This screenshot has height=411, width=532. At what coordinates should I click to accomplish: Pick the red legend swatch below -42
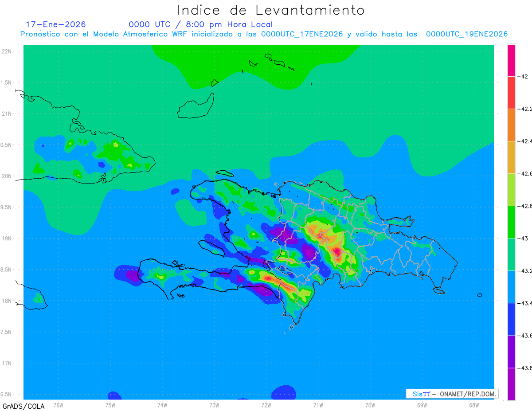click(511, 92)
